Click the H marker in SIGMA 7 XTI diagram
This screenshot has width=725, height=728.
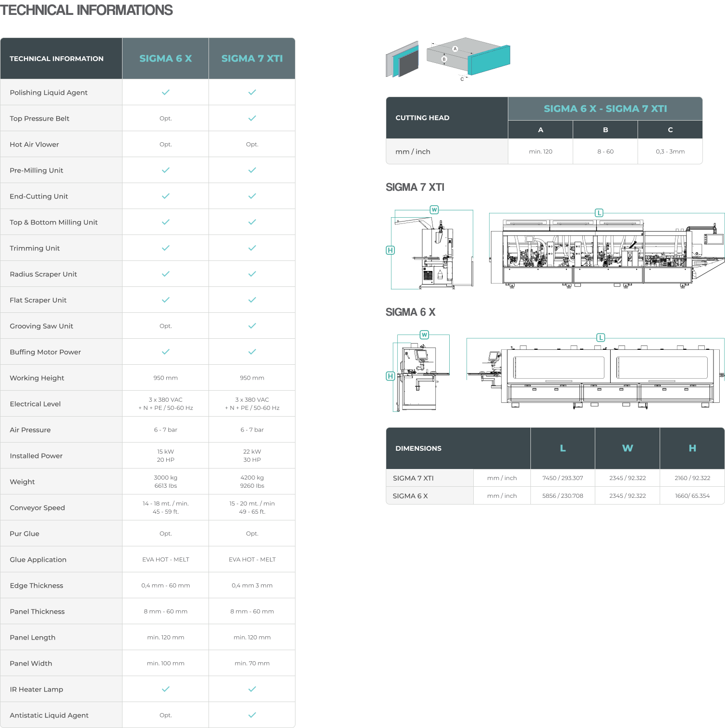pyautogui.click(x=390, y=250)
